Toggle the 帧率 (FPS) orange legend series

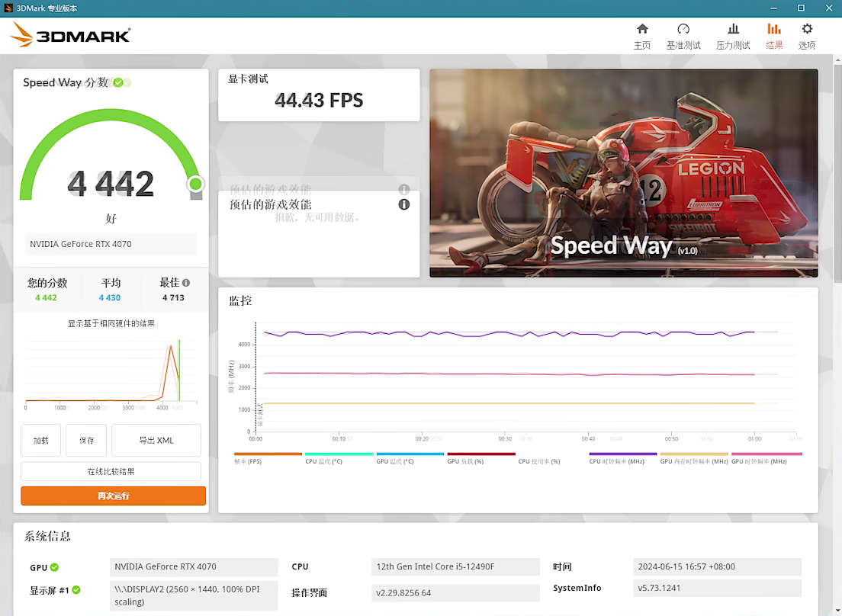coord(268,454)
